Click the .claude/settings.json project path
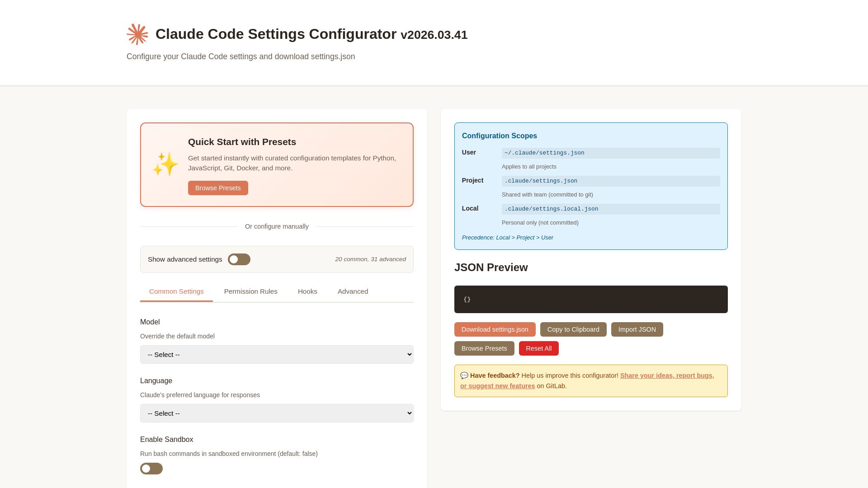This screenshot has height=488, width=868. 611,181
